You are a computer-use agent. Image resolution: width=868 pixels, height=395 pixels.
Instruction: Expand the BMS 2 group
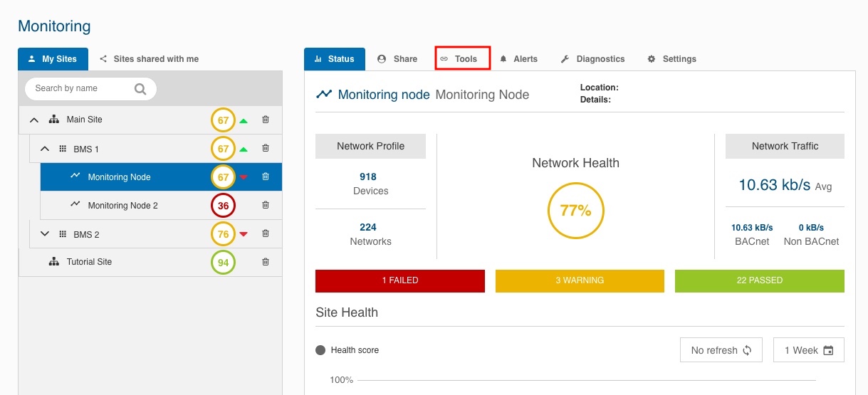click(x=45, y=233)
